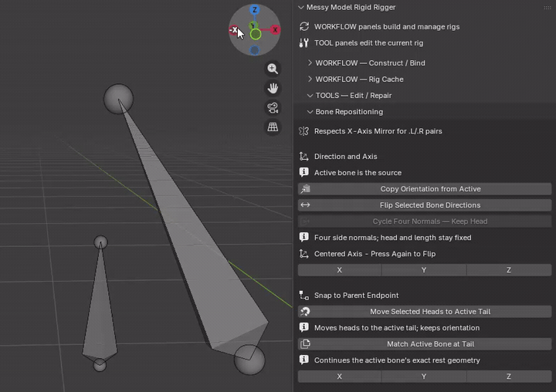
Task: Select the small bone's bottom joint sphere
Action: tap(100, 365)
